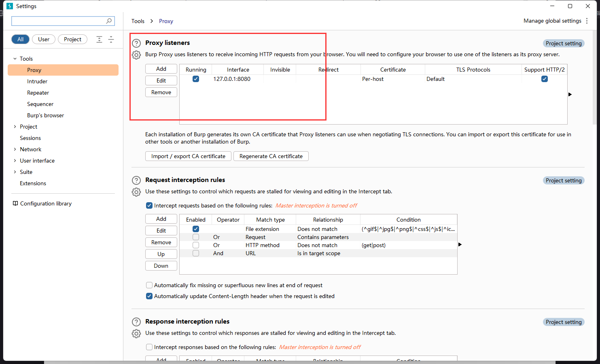Open Sessions settings

point(30,138)
